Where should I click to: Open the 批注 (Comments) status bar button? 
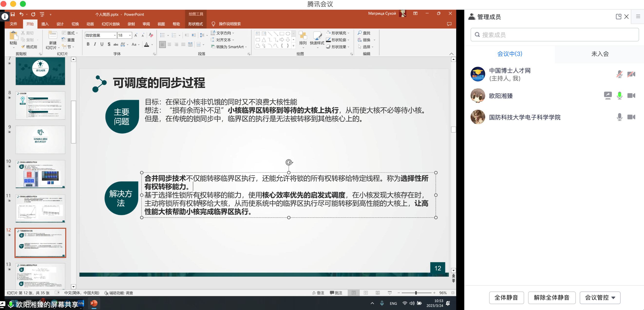[336, 293]
